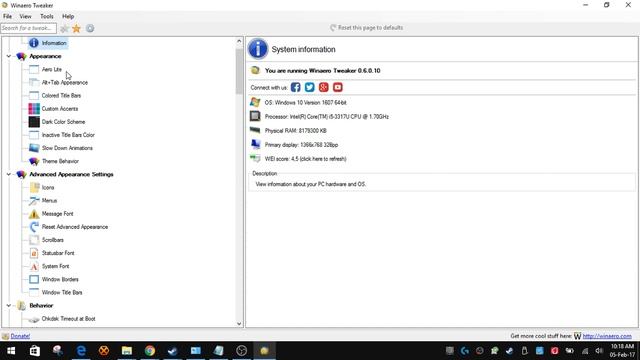Viewport: 640px width, 360px height.
Task: Open Microsoft Edge from taskbar
Action: (81, 351)
